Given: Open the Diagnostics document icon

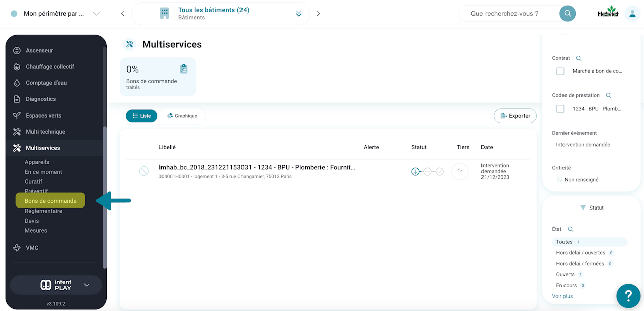Looking at the screenshot, I should (x=17, y=99).
